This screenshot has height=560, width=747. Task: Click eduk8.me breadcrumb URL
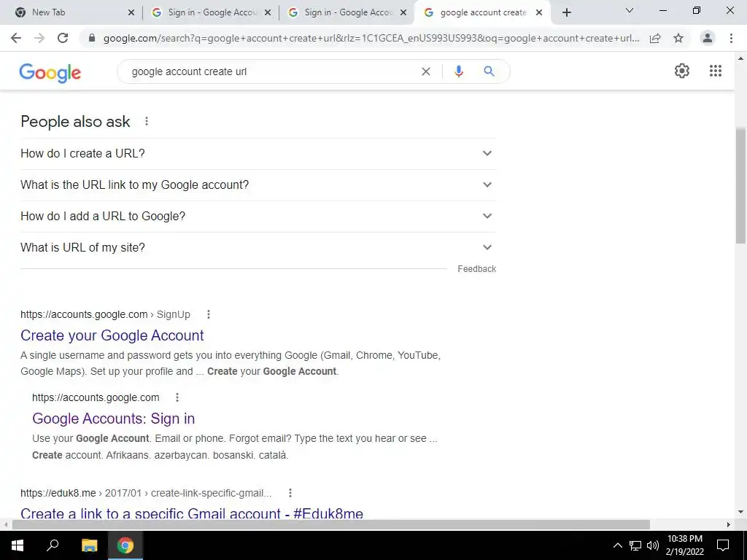pyautogui.click(x=146, y=493)
